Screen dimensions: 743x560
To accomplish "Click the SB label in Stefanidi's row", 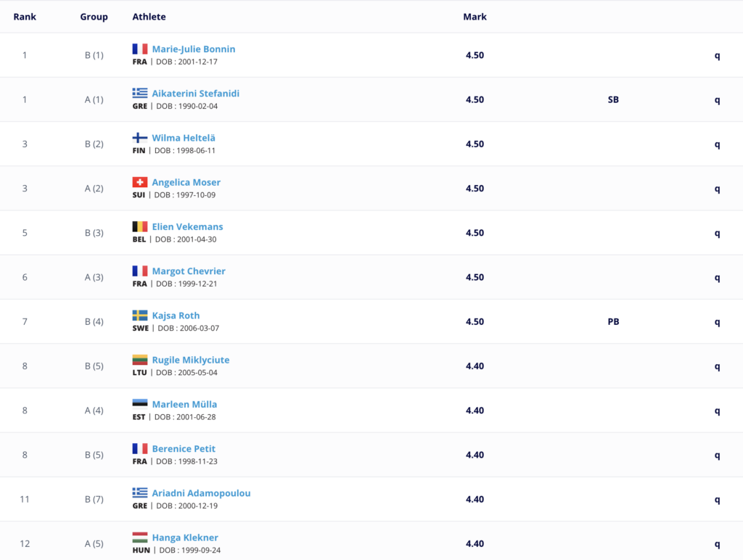I will [613, 99].
